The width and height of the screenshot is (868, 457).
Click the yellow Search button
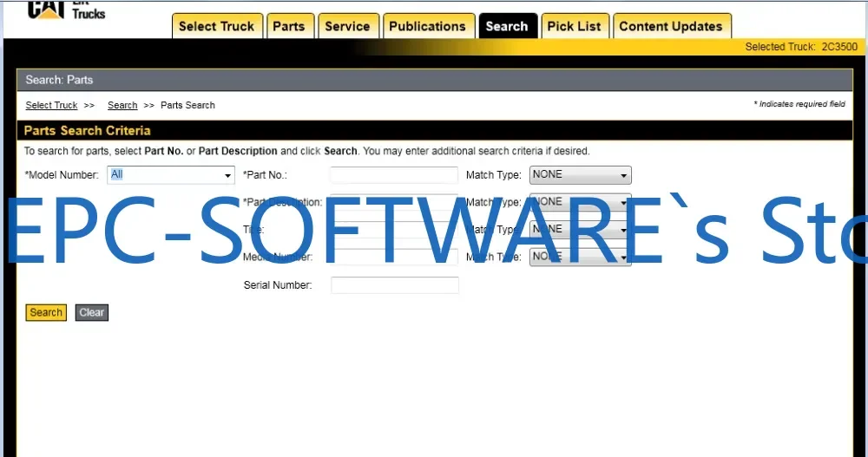coord(46,312)
